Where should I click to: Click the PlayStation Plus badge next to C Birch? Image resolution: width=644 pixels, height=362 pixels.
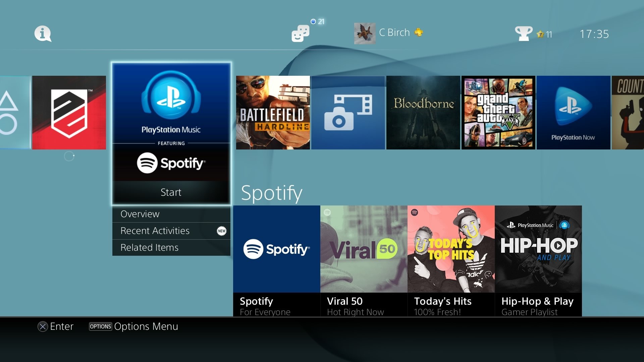(419, 32)
